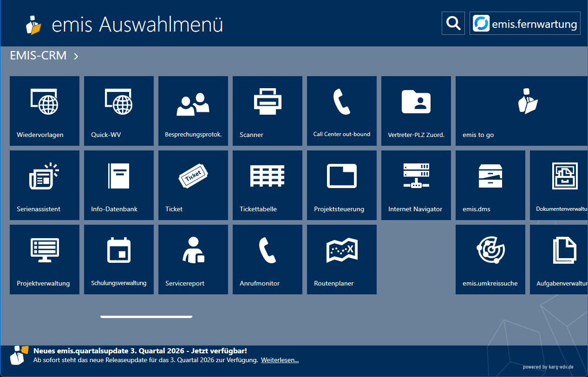Open the Aufgabenverwaltung tile
Screen dimensions: 588x377
[559, 260]
